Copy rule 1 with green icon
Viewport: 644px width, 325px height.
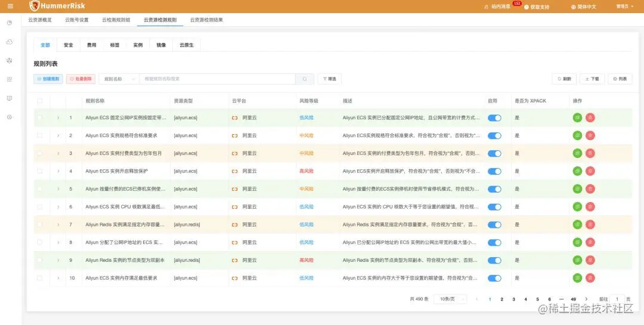point(577,117)
